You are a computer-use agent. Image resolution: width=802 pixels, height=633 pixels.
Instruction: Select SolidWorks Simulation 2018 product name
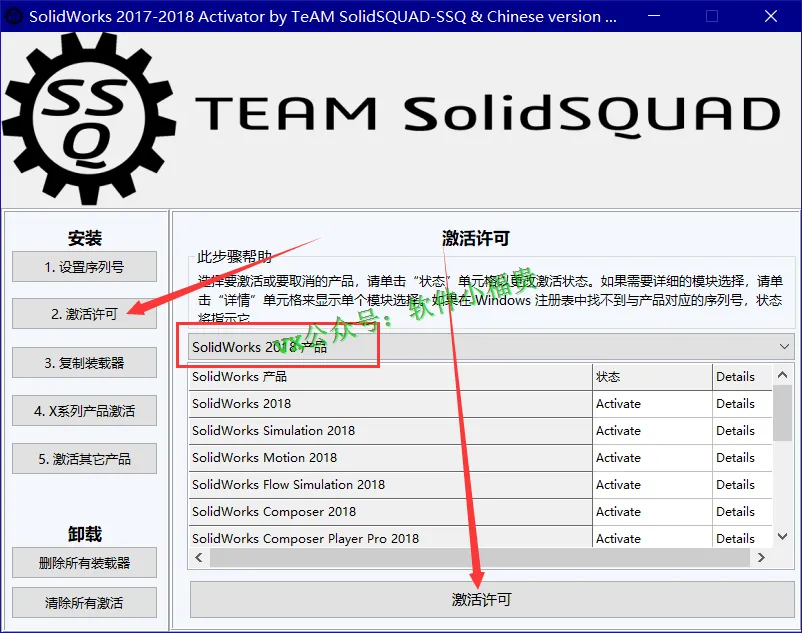pos(390,431)
